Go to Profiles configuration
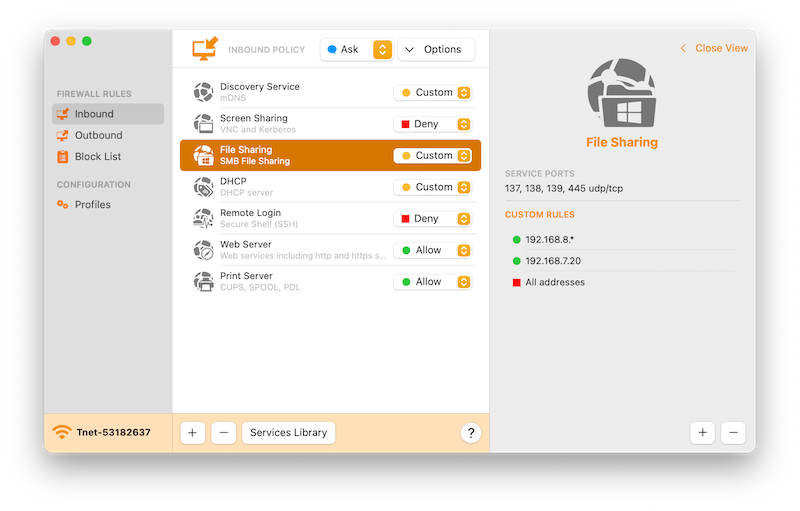Viewport: 800px width, 511px height. pos(92,204)
